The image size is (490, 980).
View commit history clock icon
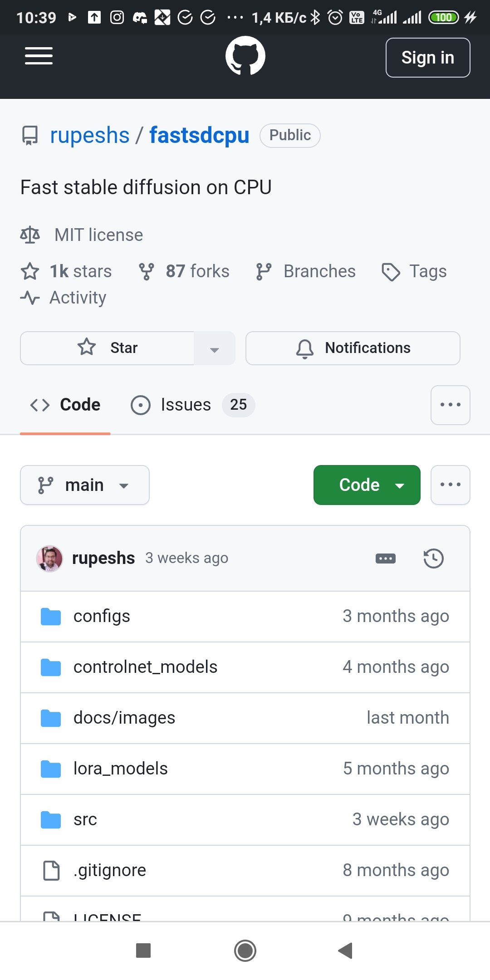click(x=433, y=559)
